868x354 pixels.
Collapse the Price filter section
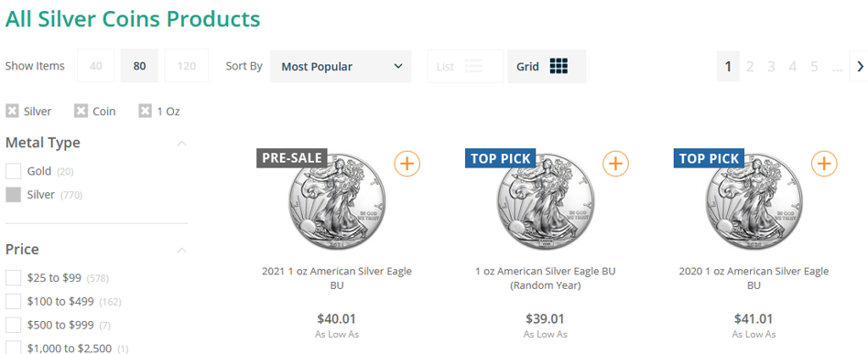(181, 251)
